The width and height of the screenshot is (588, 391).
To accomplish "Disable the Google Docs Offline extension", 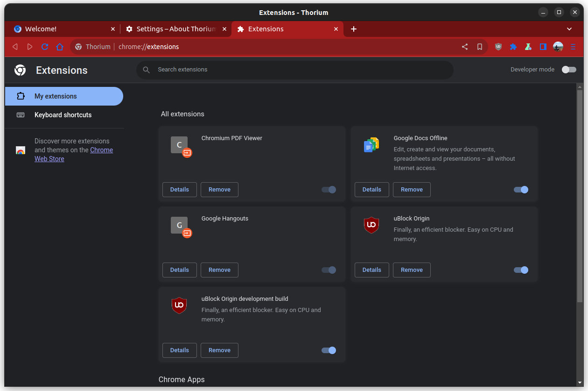I will pos(521,190).
